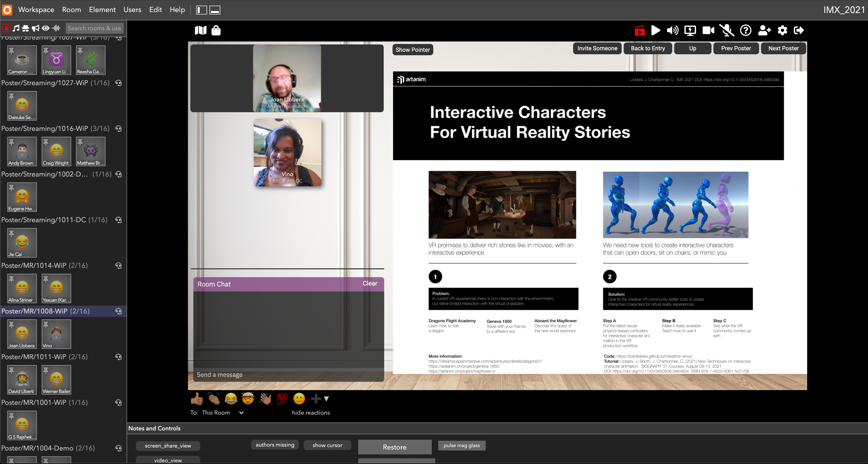The width and height of the screenshot is (868, 464).
Task: Open the Workspace menu
Action: 36,9
